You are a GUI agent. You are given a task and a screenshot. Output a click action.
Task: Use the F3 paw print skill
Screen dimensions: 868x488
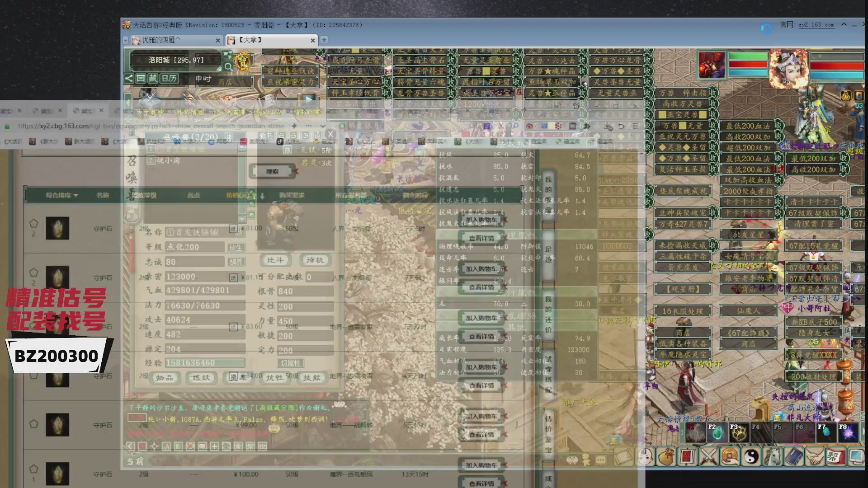pyautogui.click(x=739, y=432)
